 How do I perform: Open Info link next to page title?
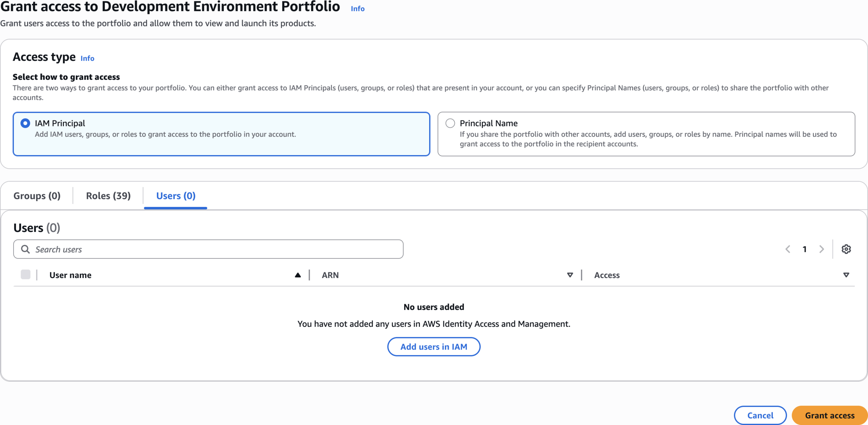pyautogui.click(x=358, y=9)
